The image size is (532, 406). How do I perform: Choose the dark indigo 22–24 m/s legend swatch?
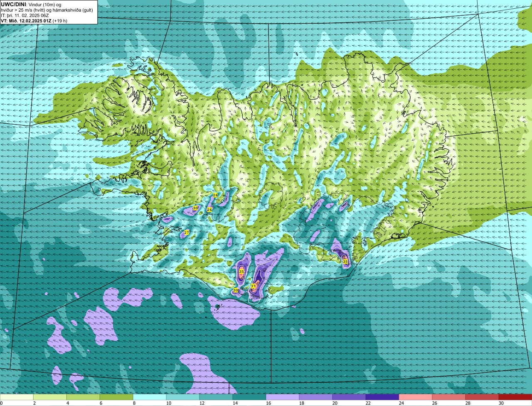pyautogui.click(x=382, y=397)
